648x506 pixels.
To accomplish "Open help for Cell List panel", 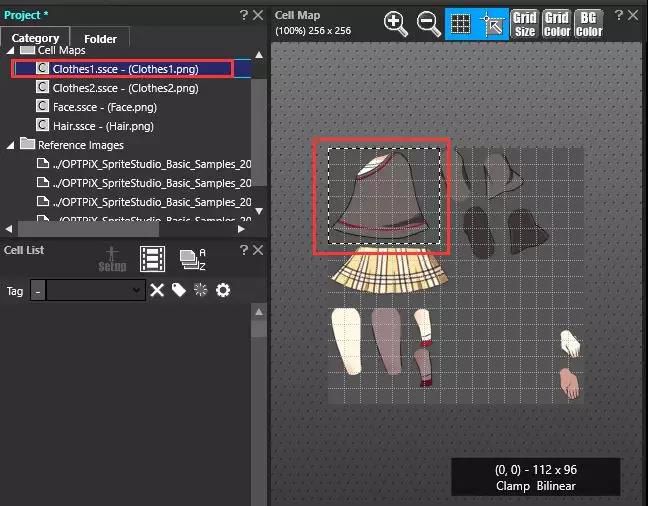I will pyautogui.click(x=244, y=250).
